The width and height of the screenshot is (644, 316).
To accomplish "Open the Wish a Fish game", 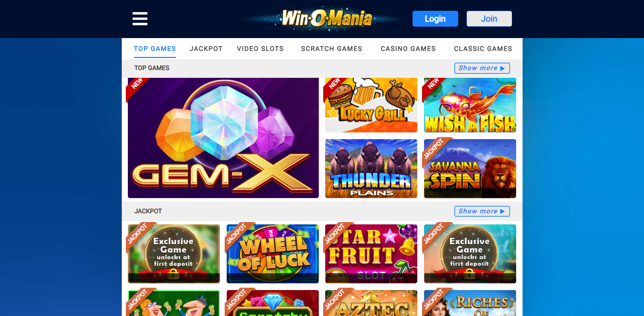I will (x=470, y=105).
